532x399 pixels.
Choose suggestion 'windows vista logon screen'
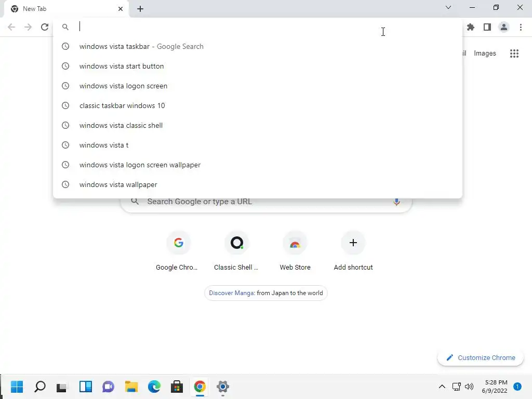[258, 86]
